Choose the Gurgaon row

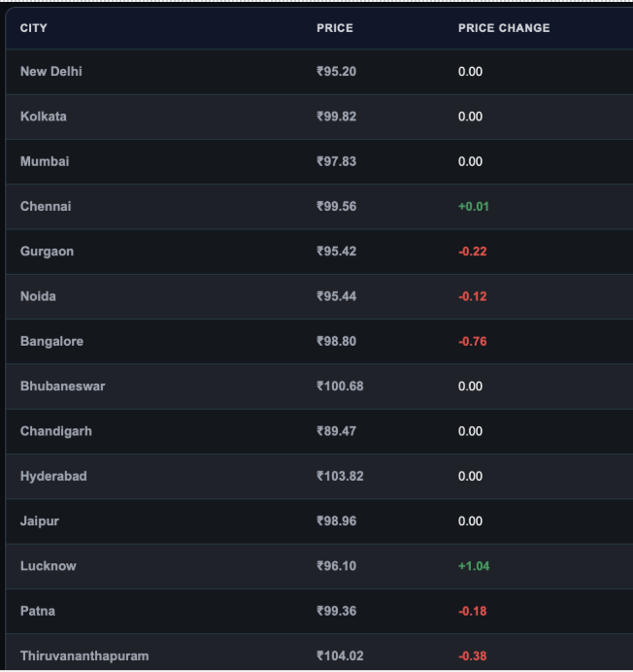[319, 252]
